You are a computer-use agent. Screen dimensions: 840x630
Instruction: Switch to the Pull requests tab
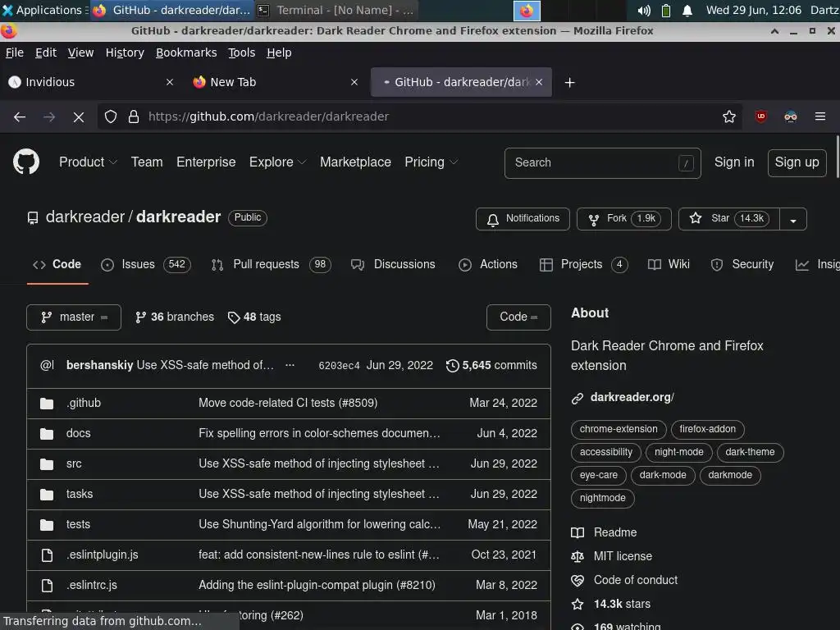tap(271, 265)
